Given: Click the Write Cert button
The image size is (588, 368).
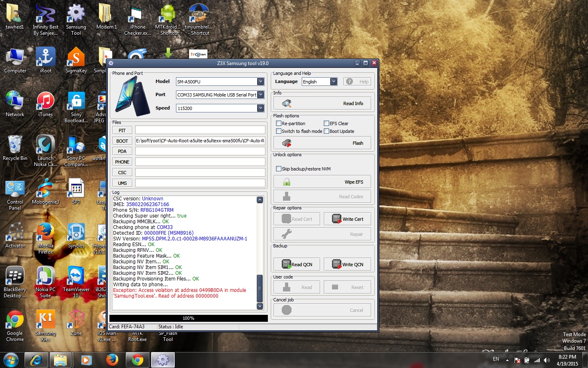Looking at the screenshot, I should (347, 219).
